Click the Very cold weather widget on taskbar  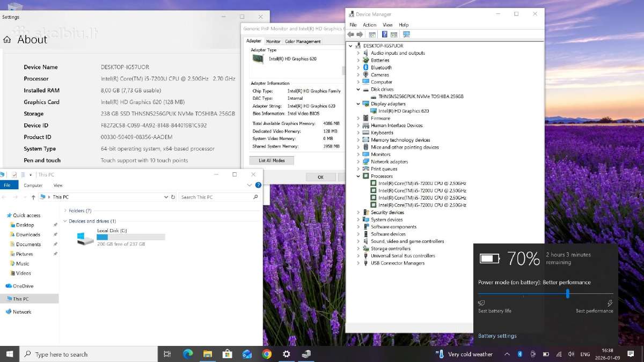click(x=464, y=354)
